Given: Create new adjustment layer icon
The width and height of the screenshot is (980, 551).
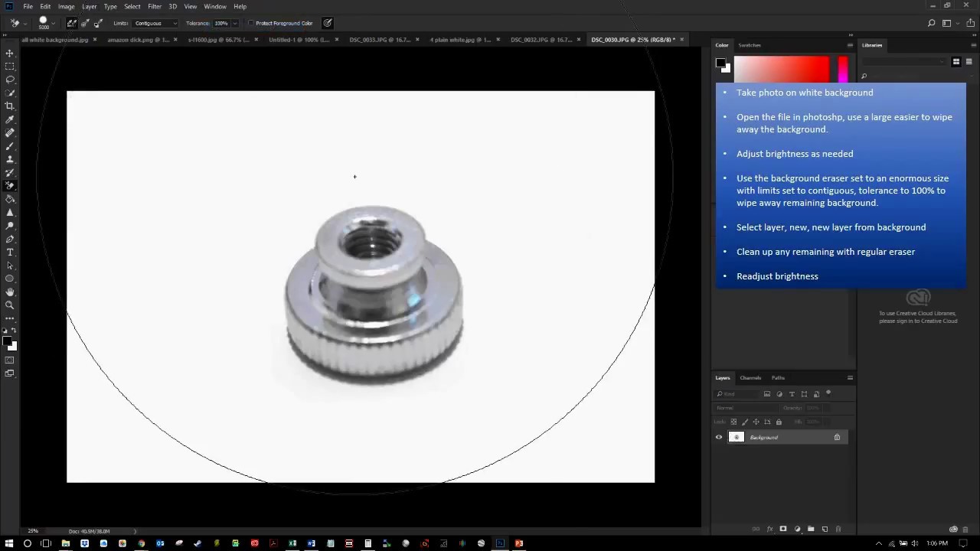Looking at the screenshot, I should [x=797, y=529].
